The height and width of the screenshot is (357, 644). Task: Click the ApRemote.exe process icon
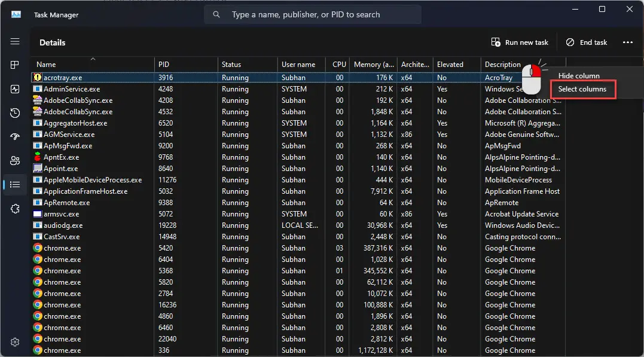click(38, 203)
